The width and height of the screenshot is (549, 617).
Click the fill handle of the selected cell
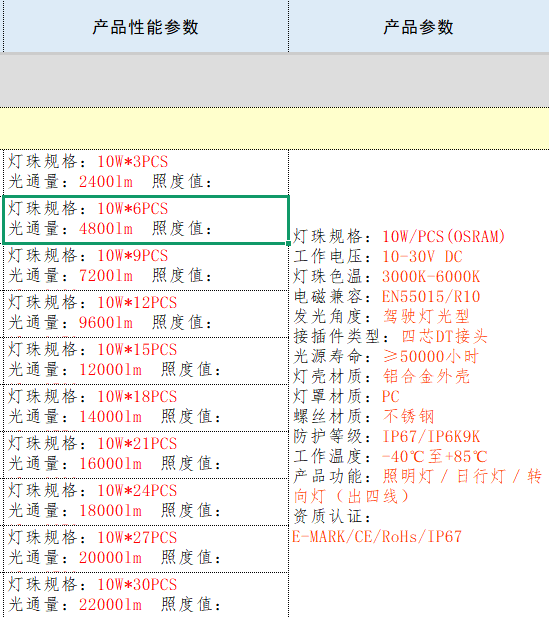pos(288,244)
